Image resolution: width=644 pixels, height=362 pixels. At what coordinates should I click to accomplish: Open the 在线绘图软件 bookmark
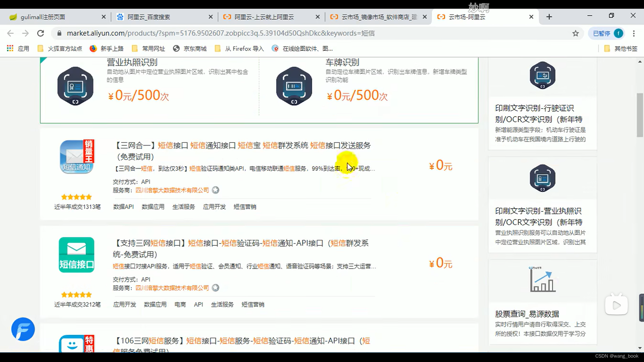click(302, 49)
